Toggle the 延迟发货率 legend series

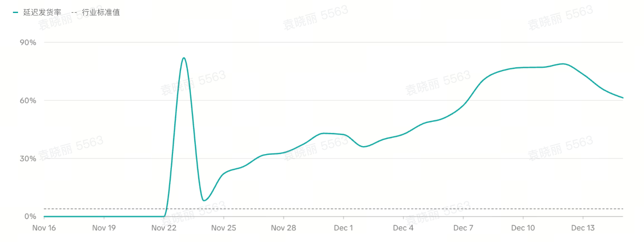(x=42, y=13)
